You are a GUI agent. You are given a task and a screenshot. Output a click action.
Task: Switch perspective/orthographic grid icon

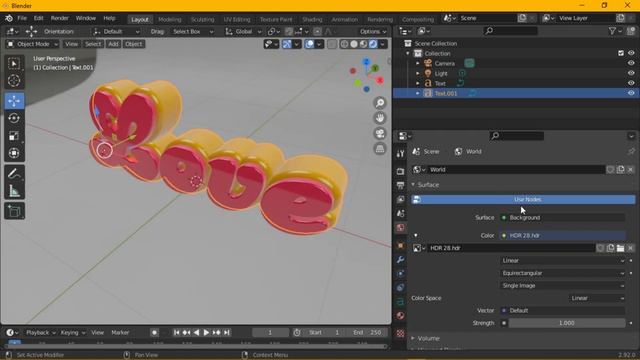tap(380, 149)
